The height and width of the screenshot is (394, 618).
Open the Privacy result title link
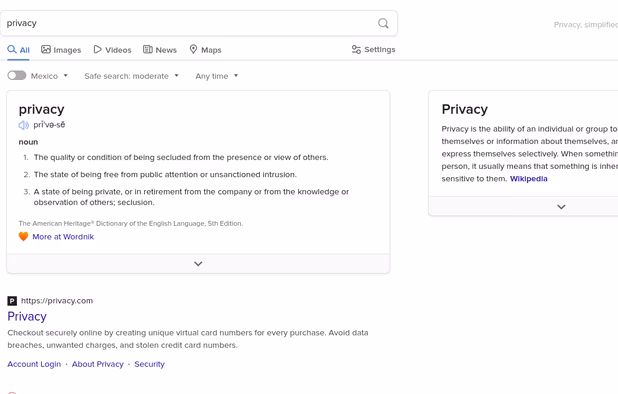27,316
